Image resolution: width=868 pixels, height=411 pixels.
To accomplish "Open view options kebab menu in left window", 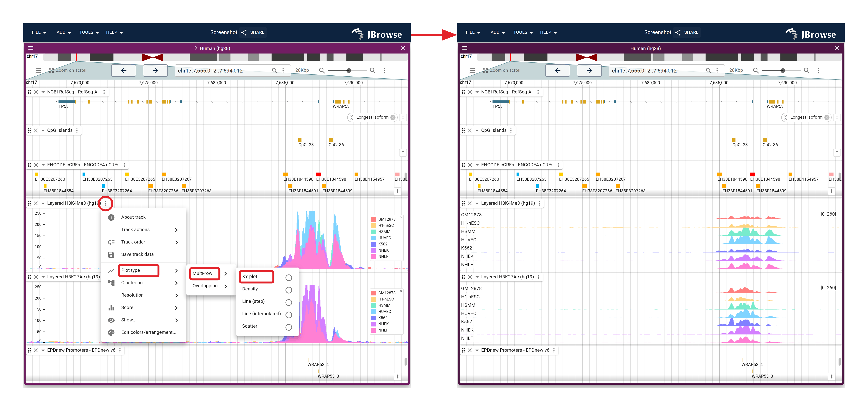I will (384, 70).
